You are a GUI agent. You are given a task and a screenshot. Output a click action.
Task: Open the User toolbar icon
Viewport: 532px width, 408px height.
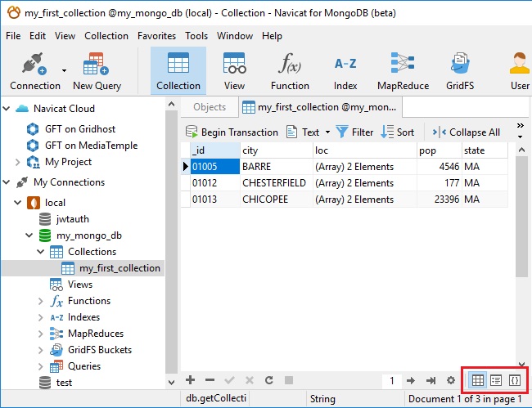pyautogui.click(x=520, y=71)
